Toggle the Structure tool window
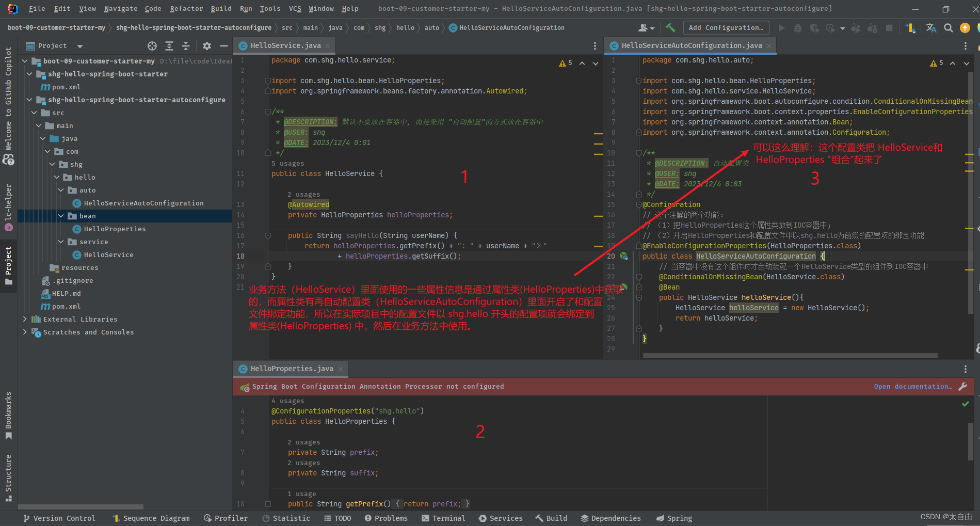980x526 pixels. click(x=8, y=477)
